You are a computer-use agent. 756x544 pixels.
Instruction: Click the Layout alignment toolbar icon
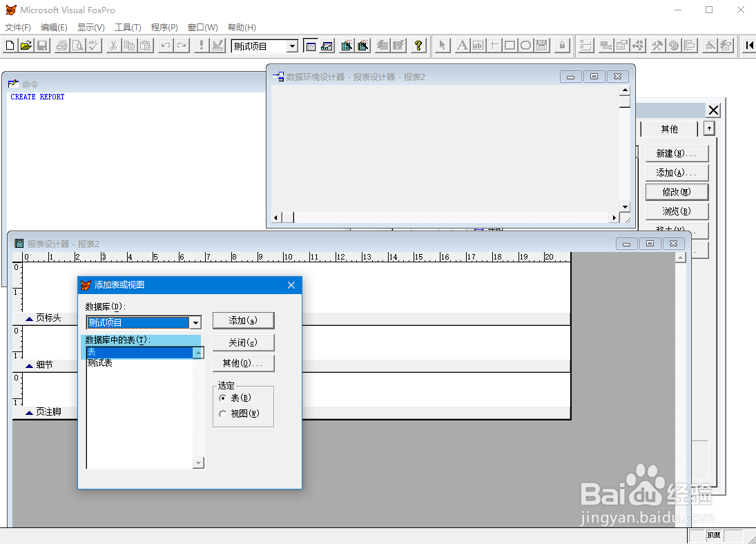690,46
